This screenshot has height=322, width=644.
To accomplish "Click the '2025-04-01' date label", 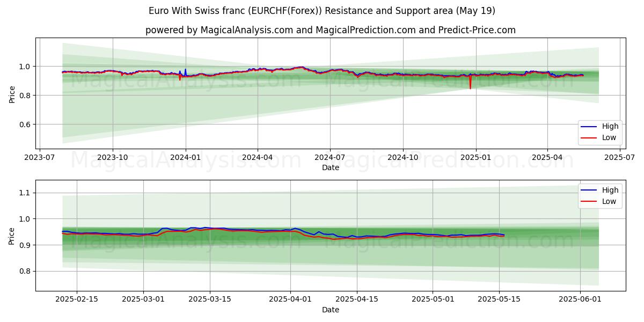I will [x=290, y=300].
